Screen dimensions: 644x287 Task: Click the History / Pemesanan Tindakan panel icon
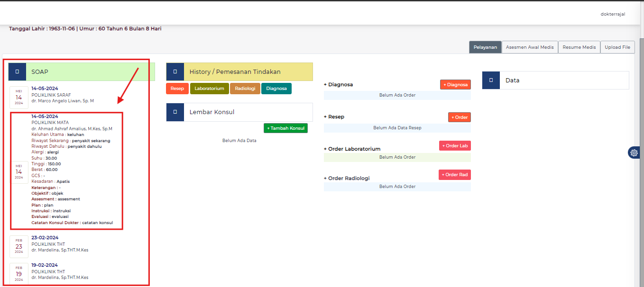tap(175, 71)
